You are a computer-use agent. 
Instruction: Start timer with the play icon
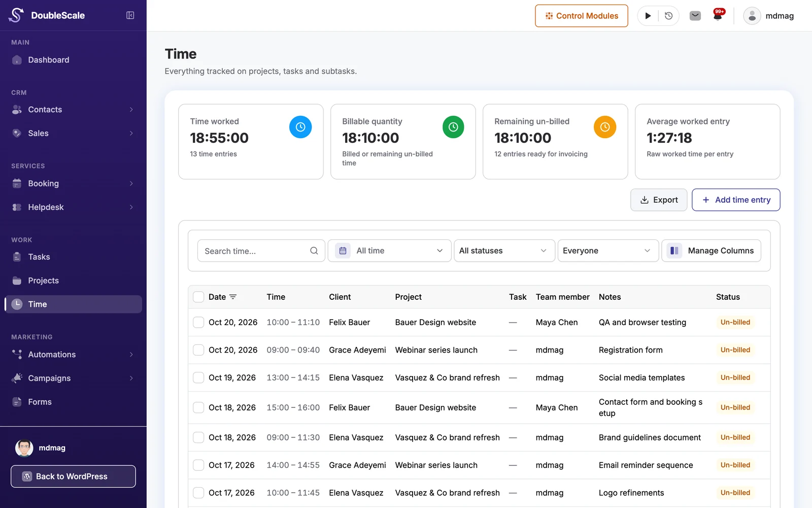coord(648,16)
